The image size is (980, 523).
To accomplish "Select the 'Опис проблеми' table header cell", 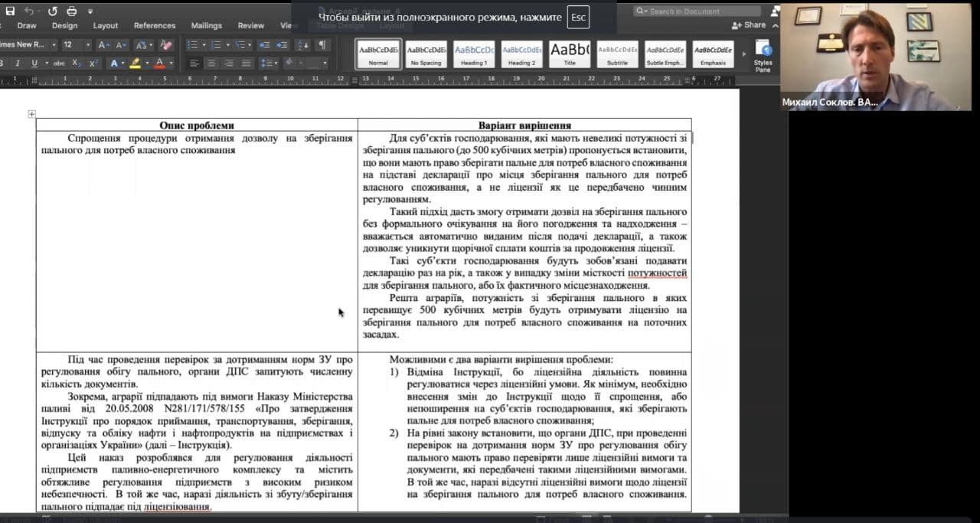I will (197, 125).
